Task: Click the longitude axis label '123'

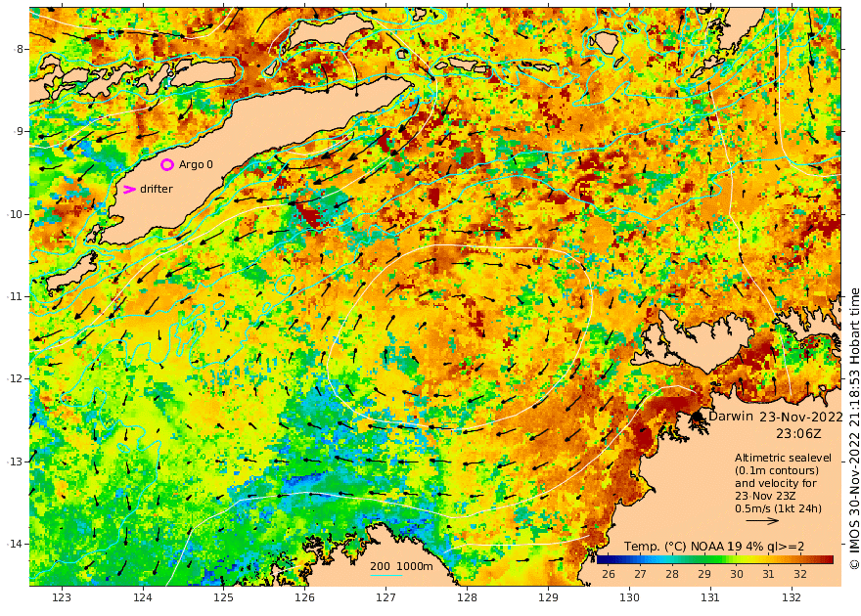Action: 62,597
